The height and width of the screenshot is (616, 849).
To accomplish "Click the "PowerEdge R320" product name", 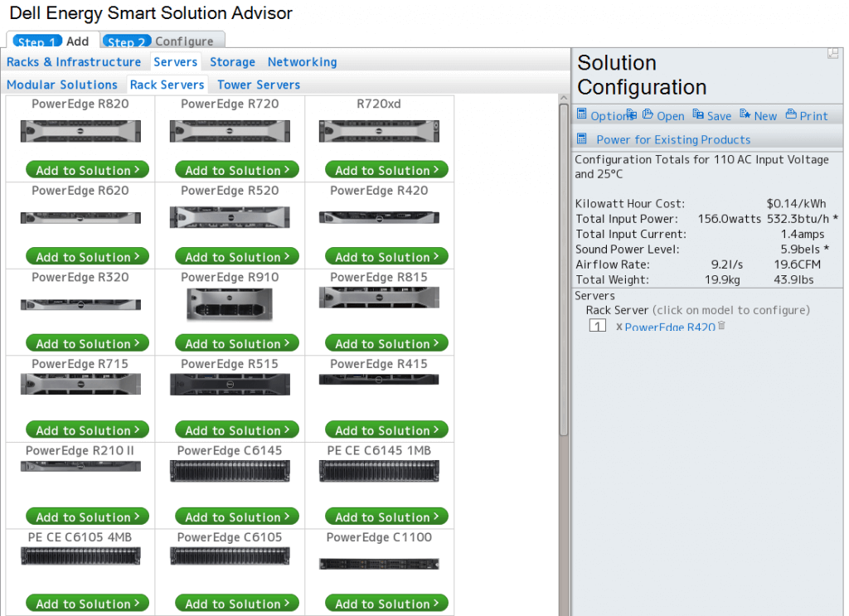I will (80, 277).
